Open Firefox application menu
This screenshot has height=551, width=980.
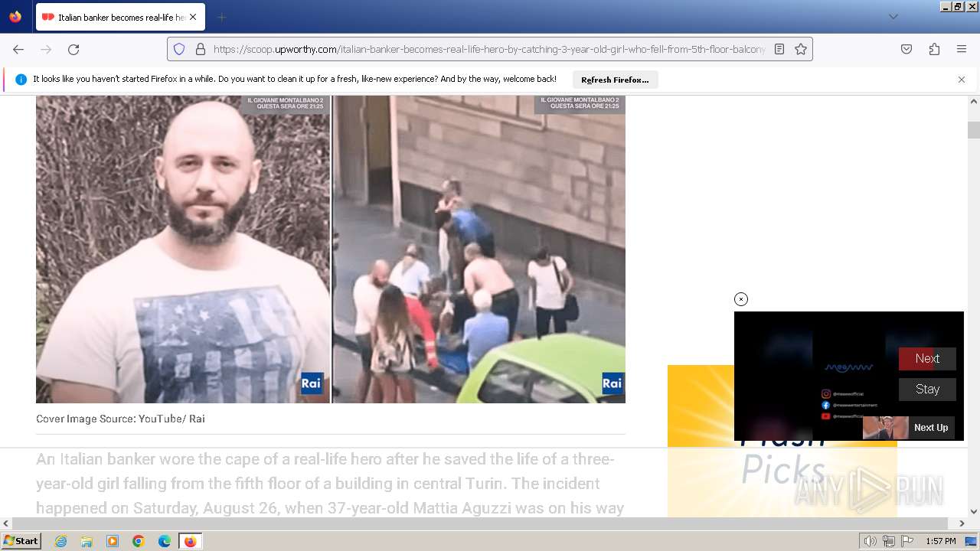click(962, 49)
